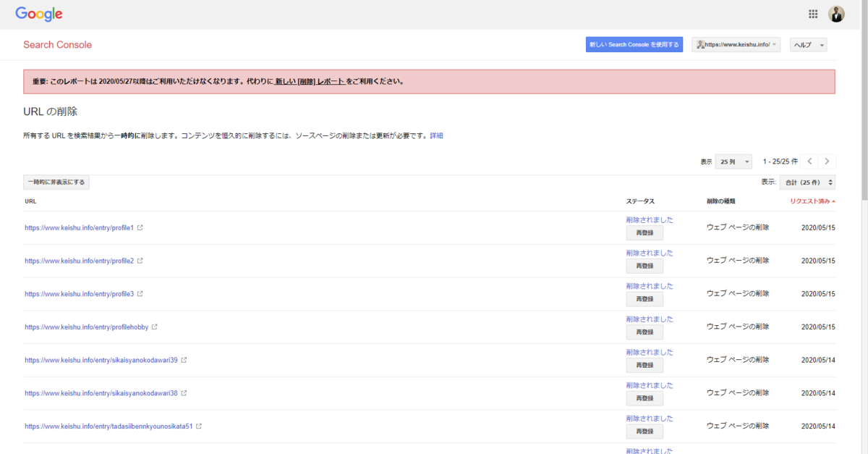
Task: Click the ステータス column header
Action: click(640, 201)
